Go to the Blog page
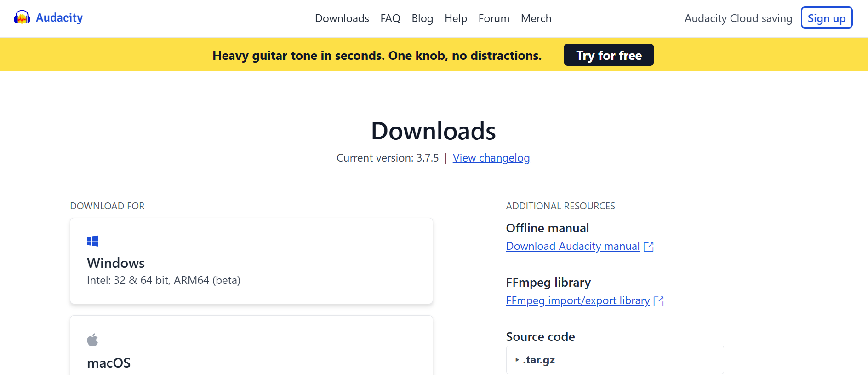 422,18
